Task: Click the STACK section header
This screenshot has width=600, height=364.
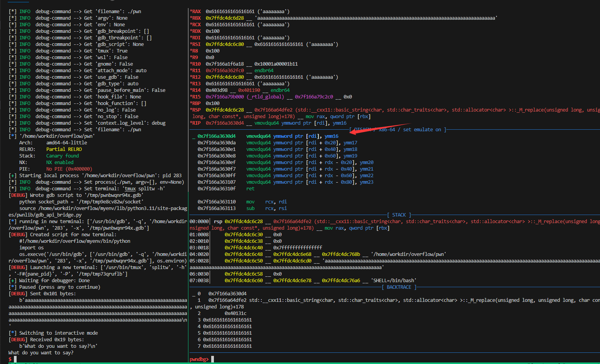Action: (399, 215)
